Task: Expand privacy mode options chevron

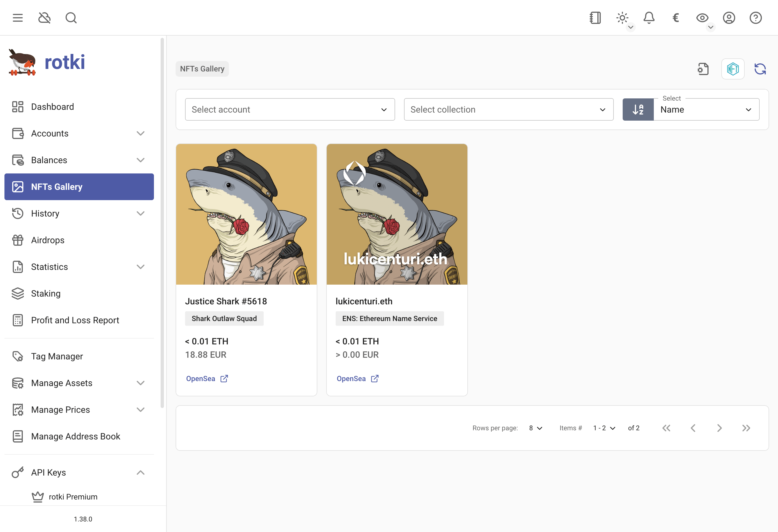Action: 710,27
